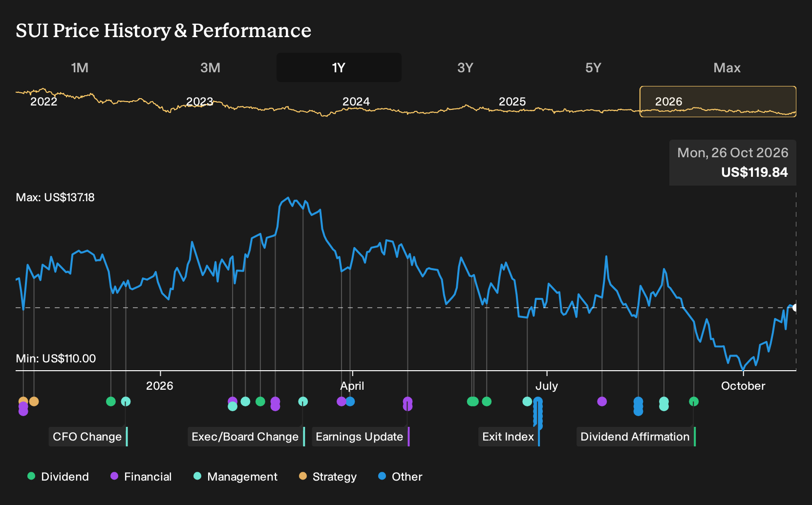Open the Exit Index event label

click(509, 437)
